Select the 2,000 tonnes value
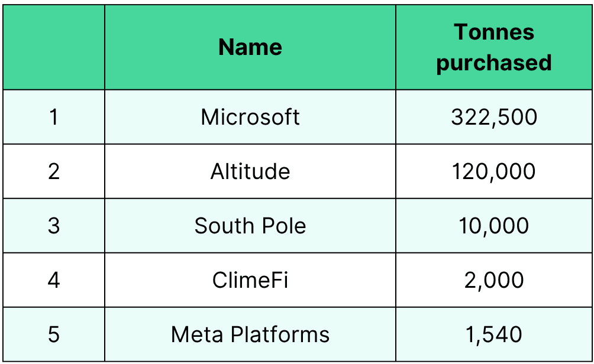Screen dimensions: 594x364 494,280
